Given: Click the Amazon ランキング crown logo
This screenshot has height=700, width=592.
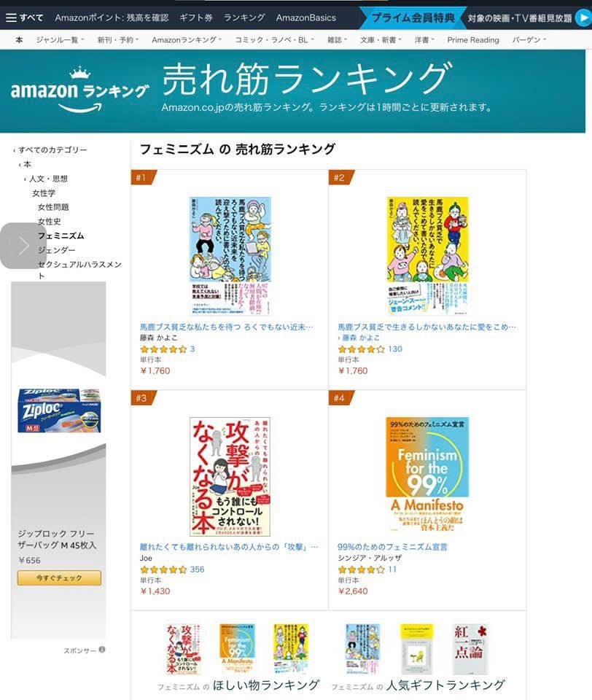Looking at the screenshot, I should pyautogui.click(x=79, y=90).
